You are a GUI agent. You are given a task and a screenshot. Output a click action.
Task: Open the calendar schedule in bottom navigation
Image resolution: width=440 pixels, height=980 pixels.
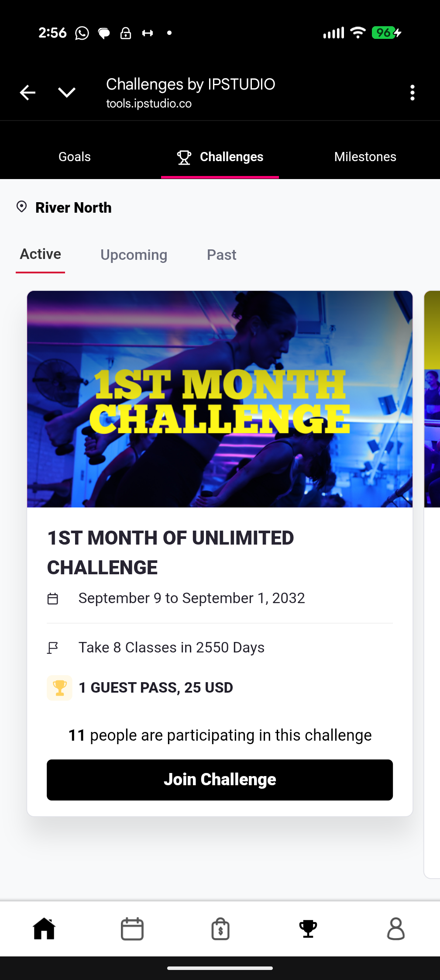click(132, 928)
